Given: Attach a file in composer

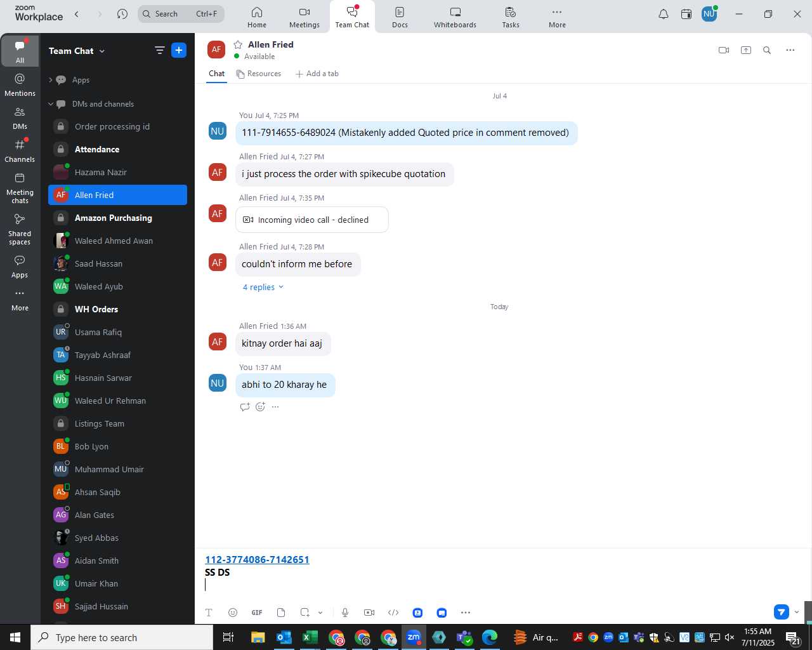Looking at the screenshot, I should 281,613.
